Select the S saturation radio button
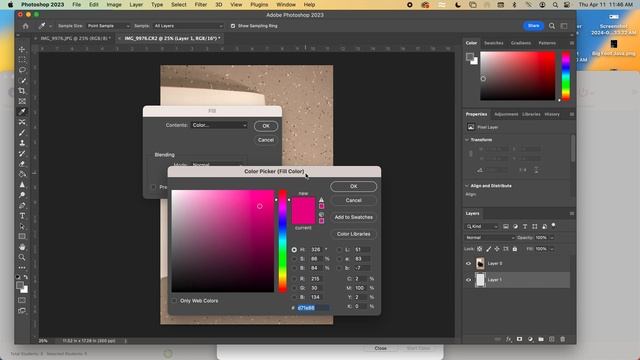 (x=294, y=259)
